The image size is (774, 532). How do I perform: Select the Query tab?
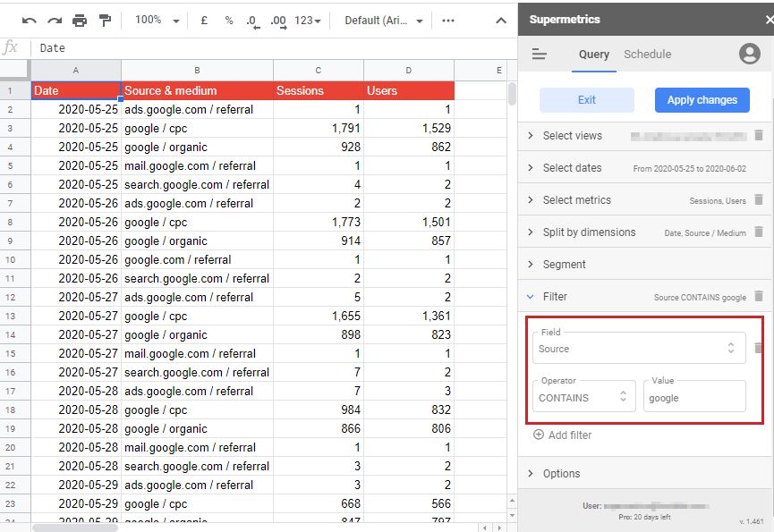[x=593, y=55]
